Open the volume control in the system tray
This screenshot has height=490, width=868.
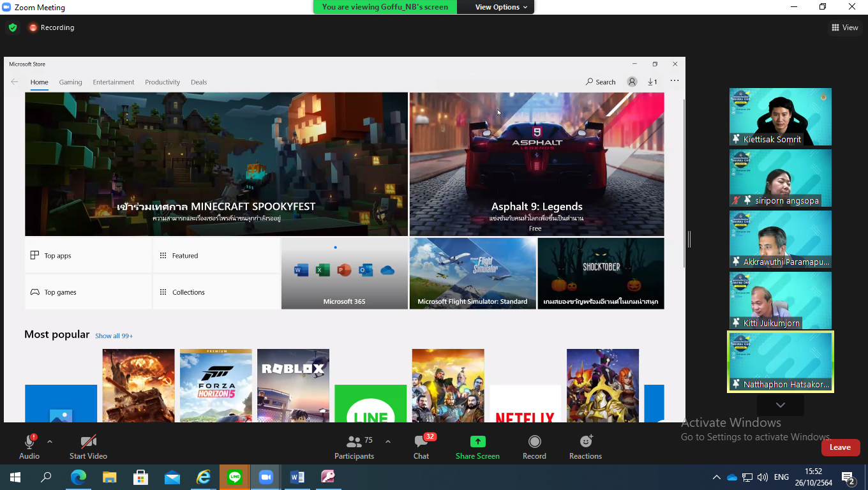(x=763, y=477)
